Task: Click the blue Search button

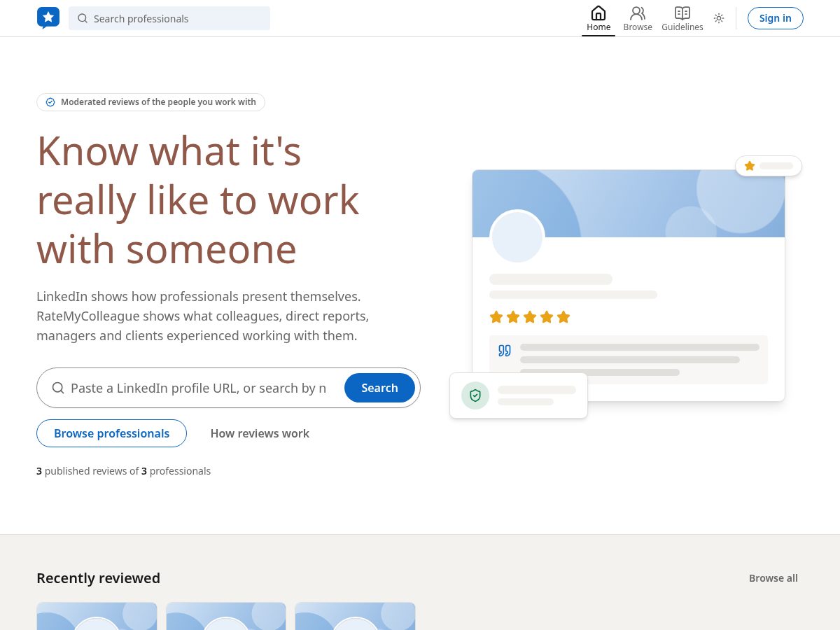Action: click(379, 388)
